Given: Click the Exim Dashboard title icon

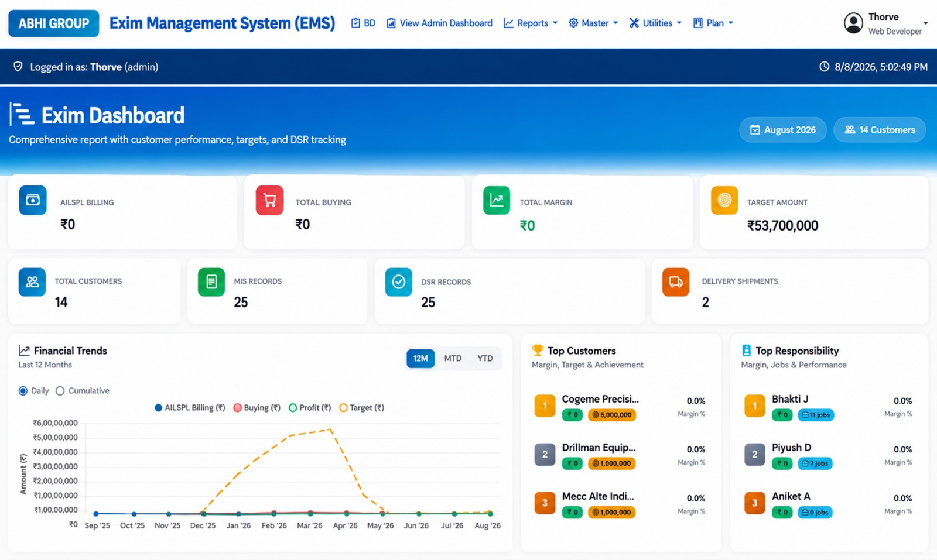Looking at the screenshot, I should [x=22, y=114].
